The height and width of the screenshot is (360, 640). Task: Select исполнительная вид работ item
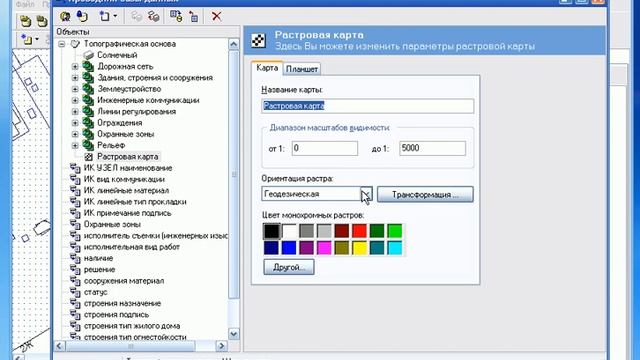tap(131, 247)
